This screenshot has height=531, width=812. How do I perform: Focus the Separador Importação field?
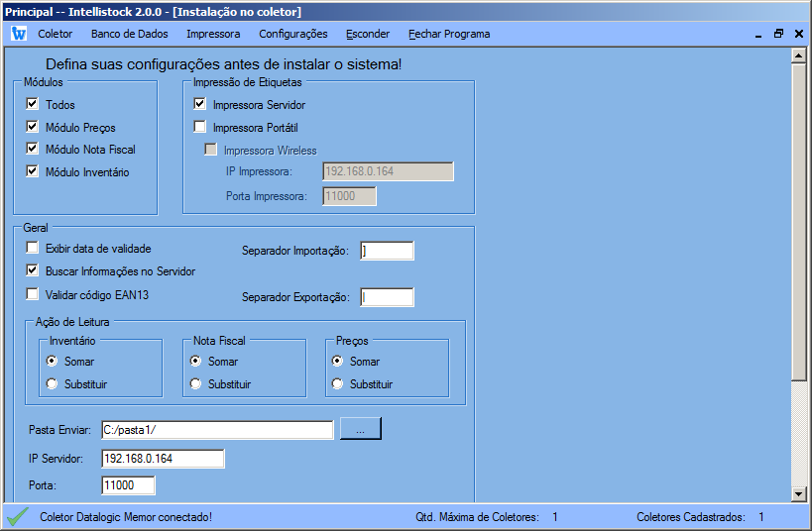[x=387, y=251]
